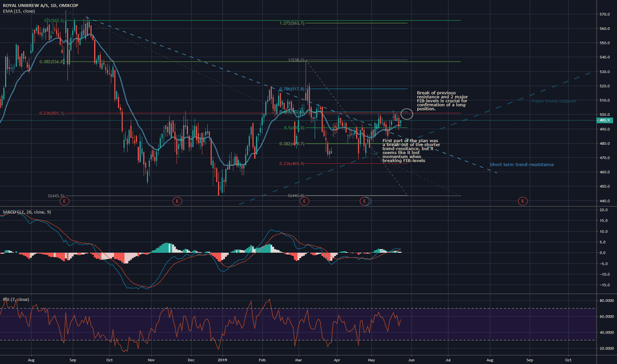
Task: Click the Jun label on time axis
Action: click(412, 360)
